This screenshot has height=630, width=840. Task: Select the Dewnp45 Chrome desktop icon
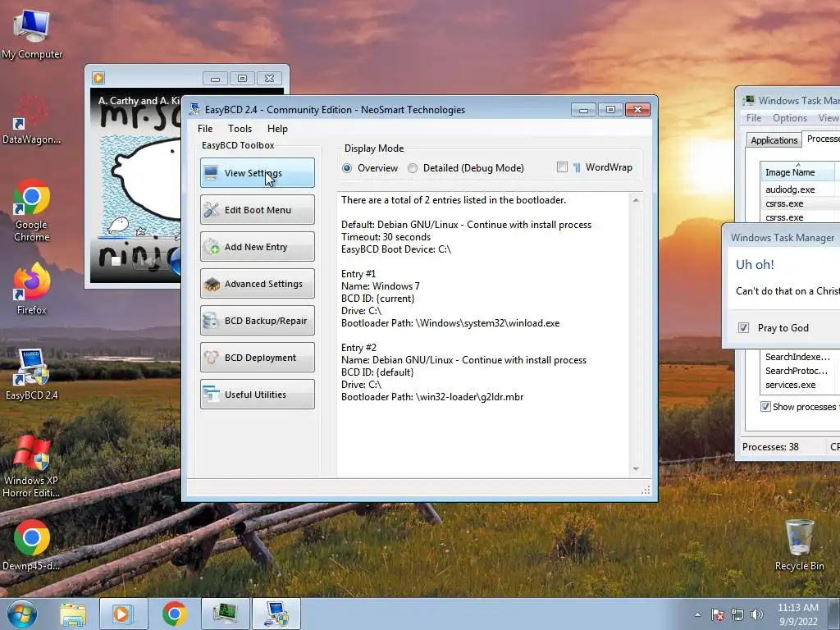click(x=32, y=545)
